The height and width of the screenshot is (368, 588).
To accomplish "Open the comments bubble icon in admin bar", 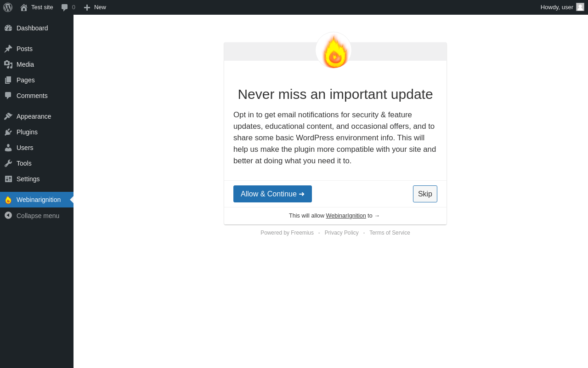I will point(65,7).
